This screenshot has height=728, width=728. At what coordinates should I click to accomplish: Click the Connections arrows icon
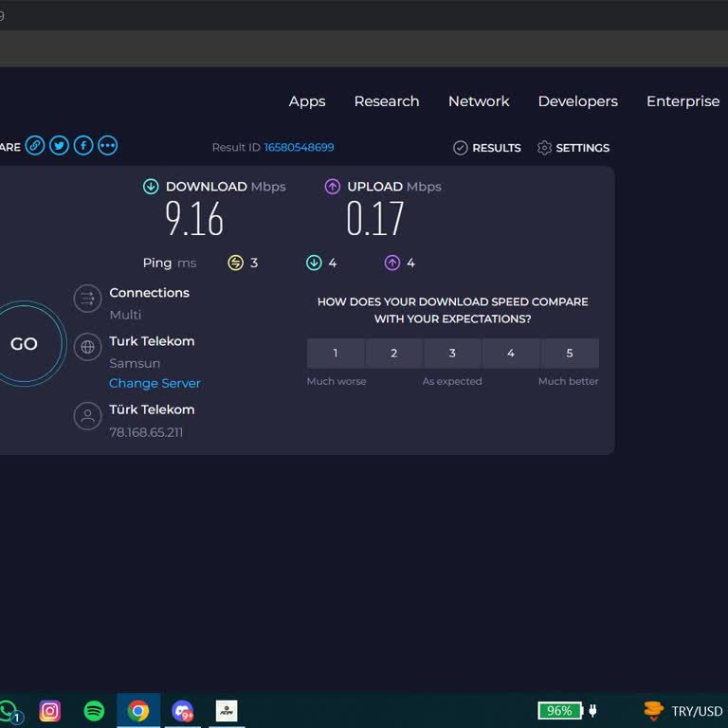(87, 299)
